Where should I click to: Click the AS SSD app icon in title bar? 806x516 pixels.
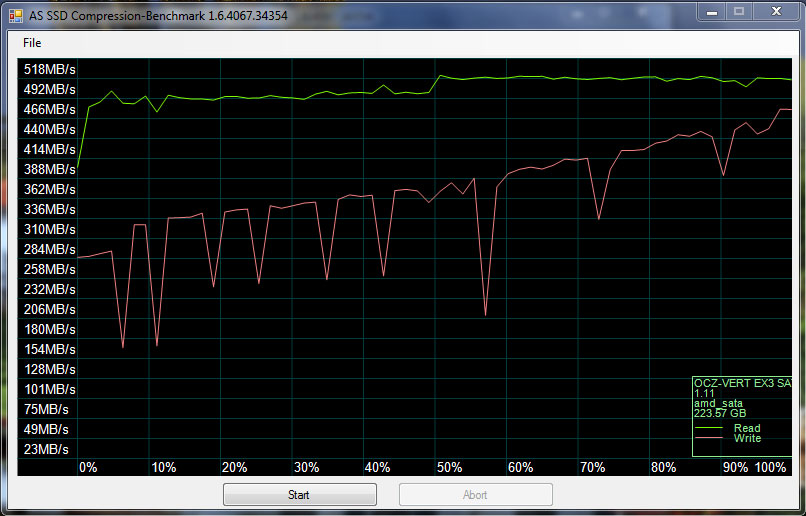coord(16,15)
